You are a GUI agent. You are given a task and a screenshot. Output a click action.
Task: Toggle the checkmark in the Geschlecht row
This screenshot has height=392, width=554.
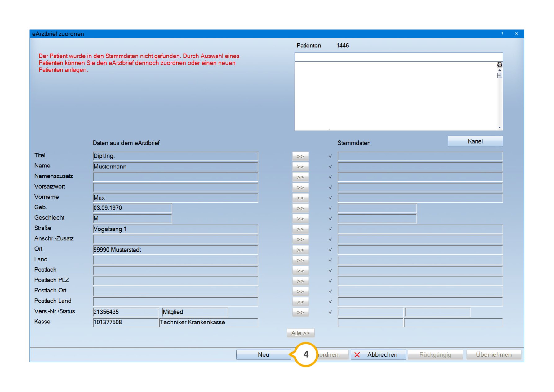click(330, 219)
